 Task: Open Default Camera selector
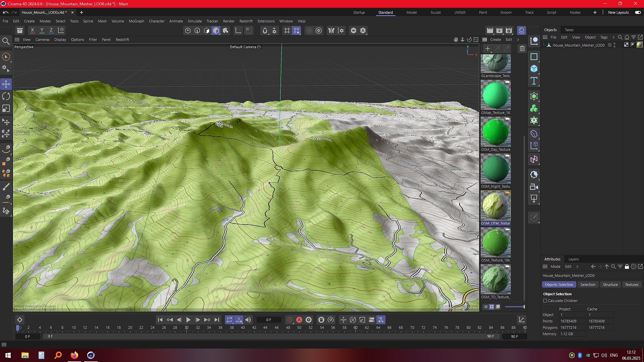click(x=245, y=47)
